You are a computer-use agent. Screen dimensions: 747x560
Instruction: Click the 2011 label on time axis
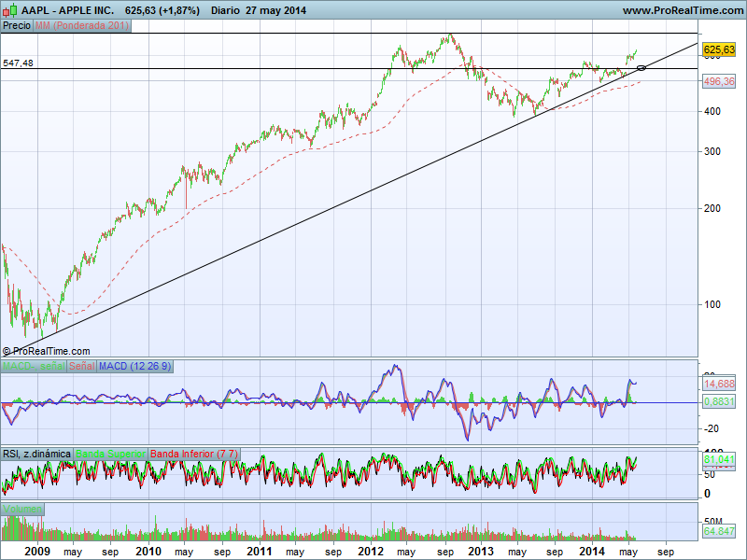click(x=260, y=552)
